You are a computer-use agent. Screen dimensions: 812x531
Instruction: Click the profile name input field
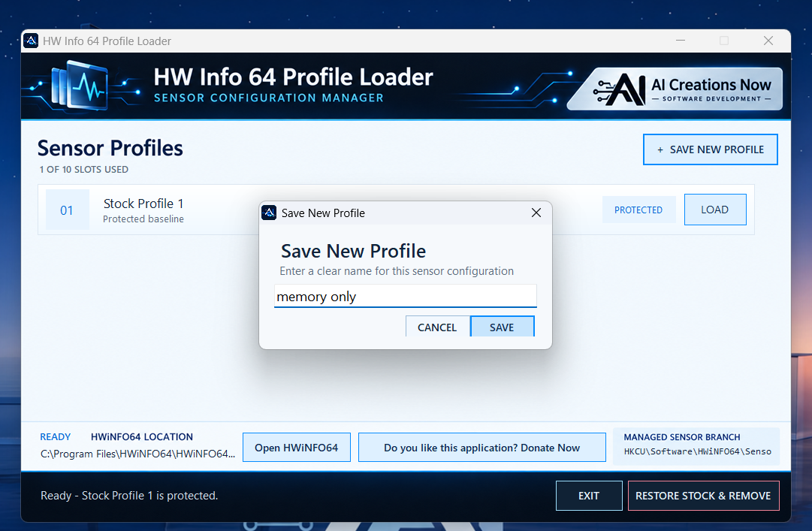405,296
